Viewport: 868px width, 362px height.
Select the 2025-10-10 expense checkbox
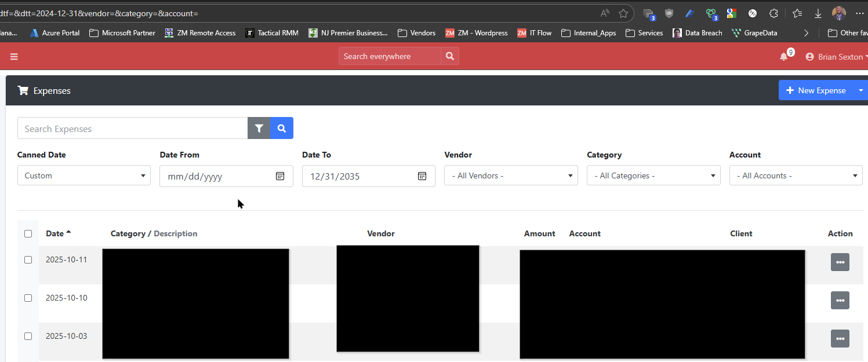[x=28, y=298]
